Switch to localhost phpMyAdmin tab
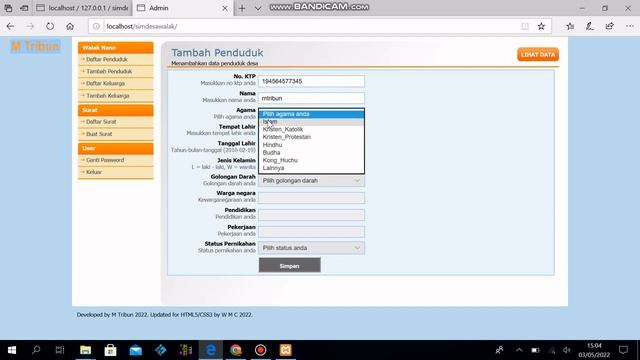This screenshot has width=640, height=360. [82, 8]
